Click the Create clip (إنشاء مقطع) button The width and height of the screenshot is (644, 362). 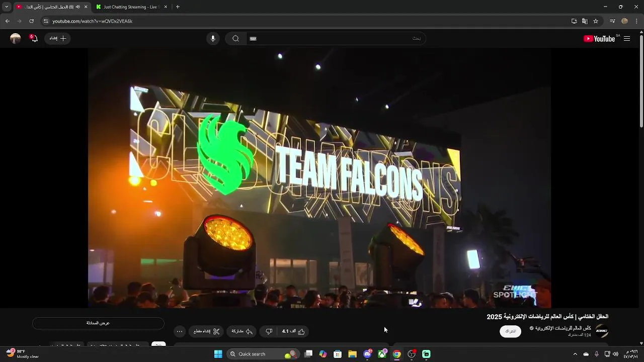(x=207, y=331)
